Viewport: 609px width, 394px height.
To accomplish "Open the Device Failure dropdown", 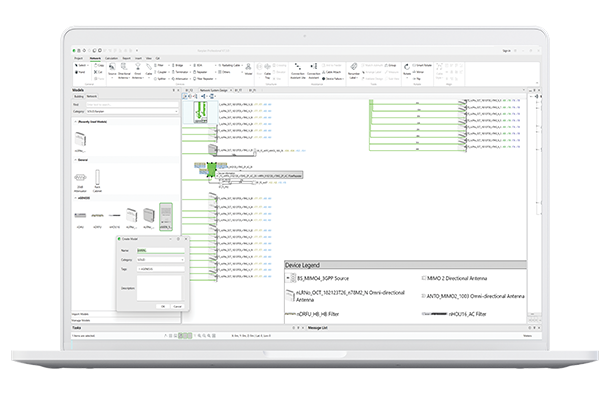I will click(x=332, y=79).
